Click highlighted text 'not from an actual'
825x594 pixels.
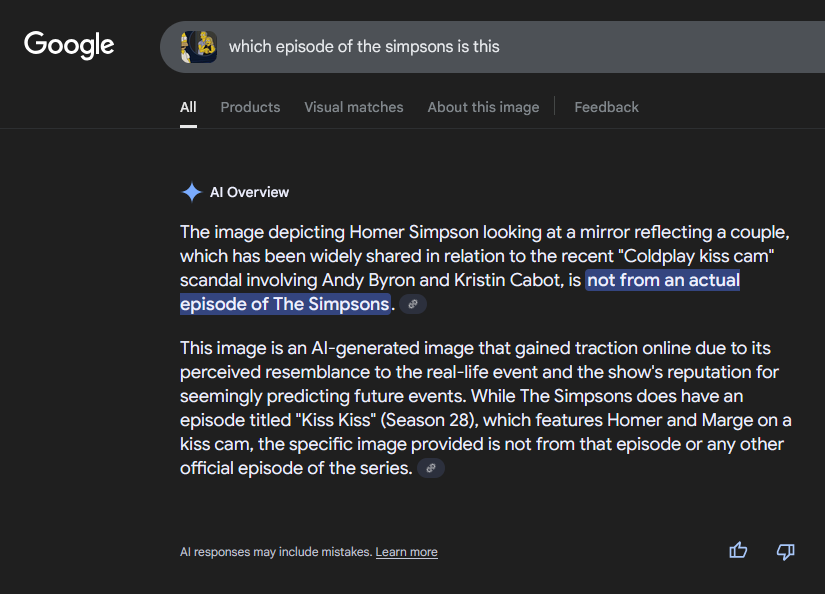[663, 280]
